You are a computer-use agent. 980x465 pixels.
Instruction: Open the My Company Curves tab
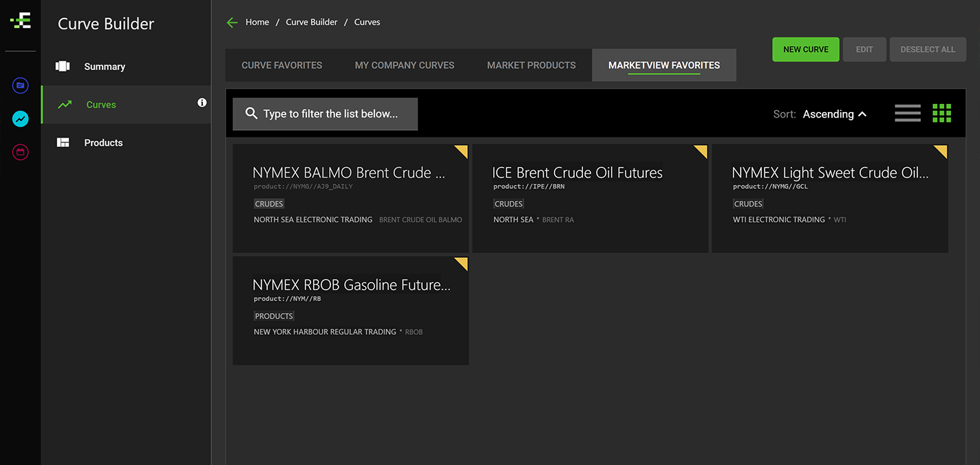pyautogui.click(x=405, y=65)
